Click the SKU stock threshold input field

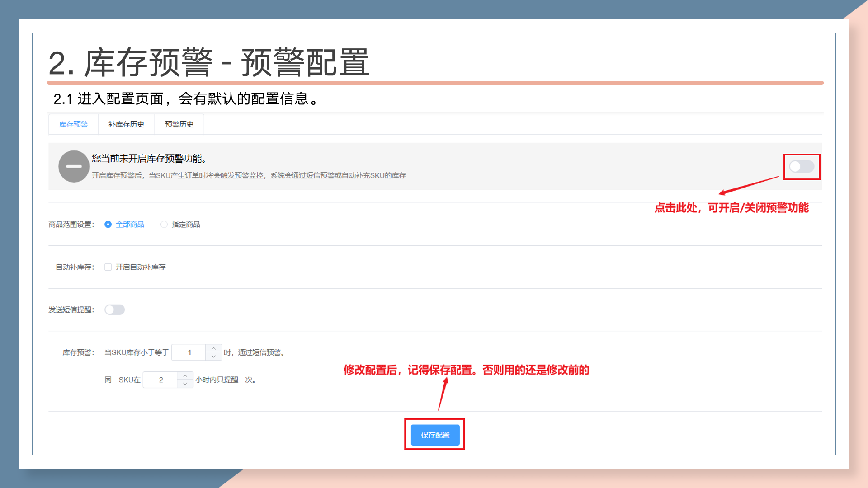[189, 352]
